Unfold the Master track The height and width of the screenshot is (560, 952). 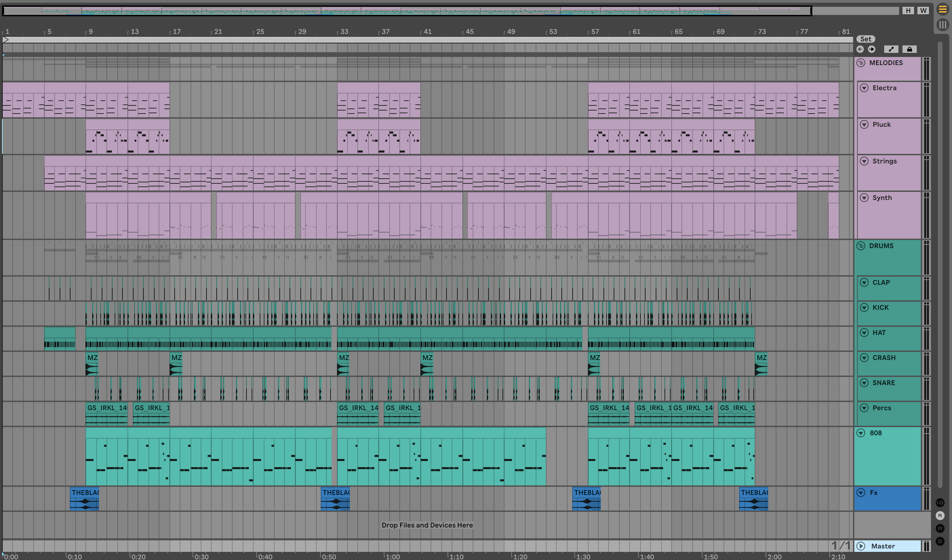point(861,546)
